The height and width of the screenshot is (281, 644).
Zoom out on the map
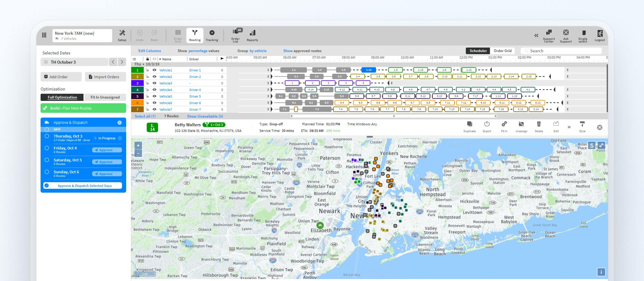(x=138, y=153)
